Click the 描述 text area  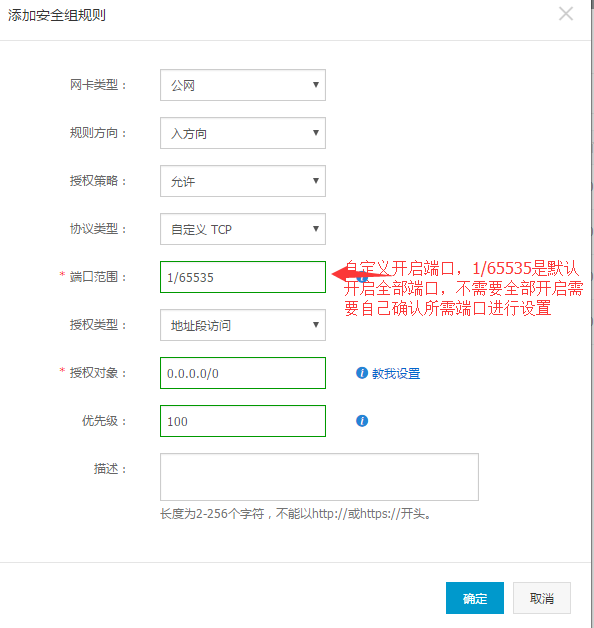tap(319, 477)
